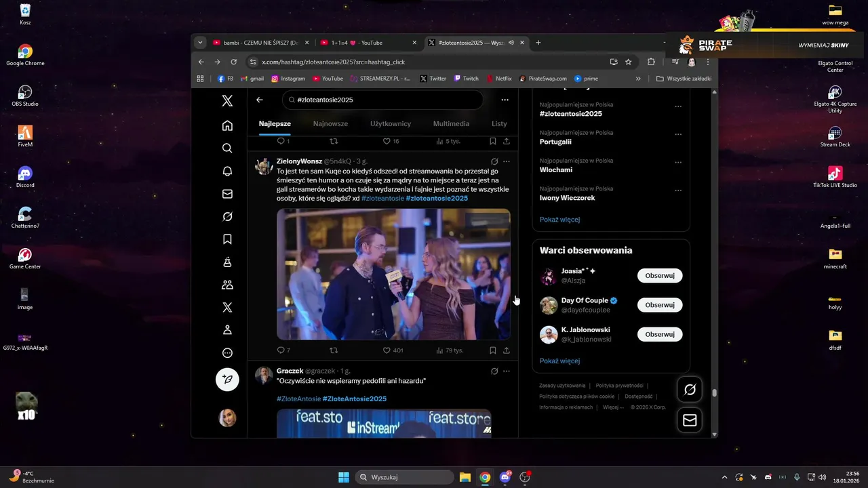
Task: Open more menu on Graczek post
Action: pos(507,371)
